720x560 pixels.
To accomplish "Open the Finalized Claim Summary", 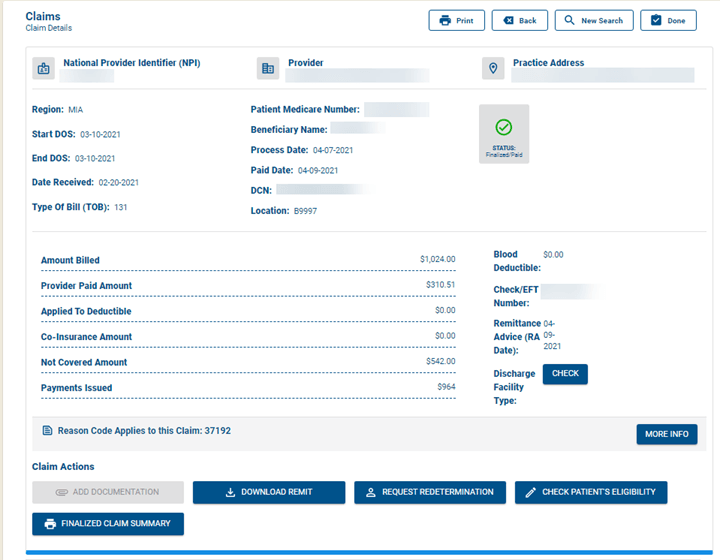I will point(108,524).
